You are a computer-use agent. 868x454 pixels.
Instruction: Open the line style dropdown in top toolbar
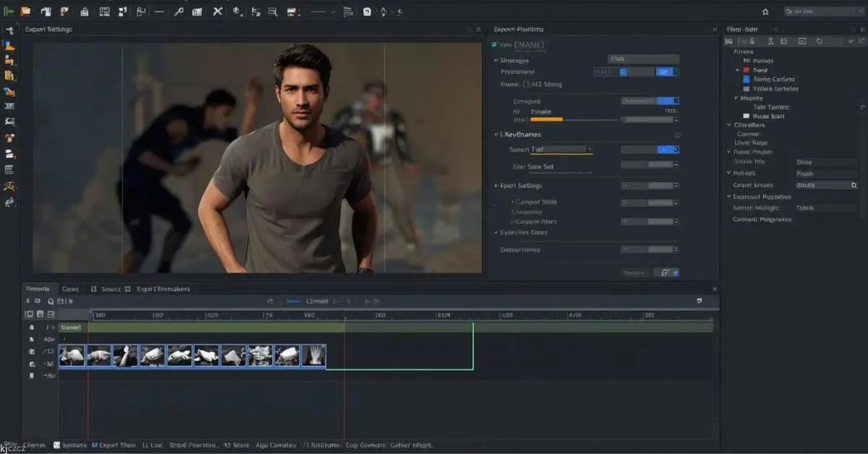[x=324, y=12]
